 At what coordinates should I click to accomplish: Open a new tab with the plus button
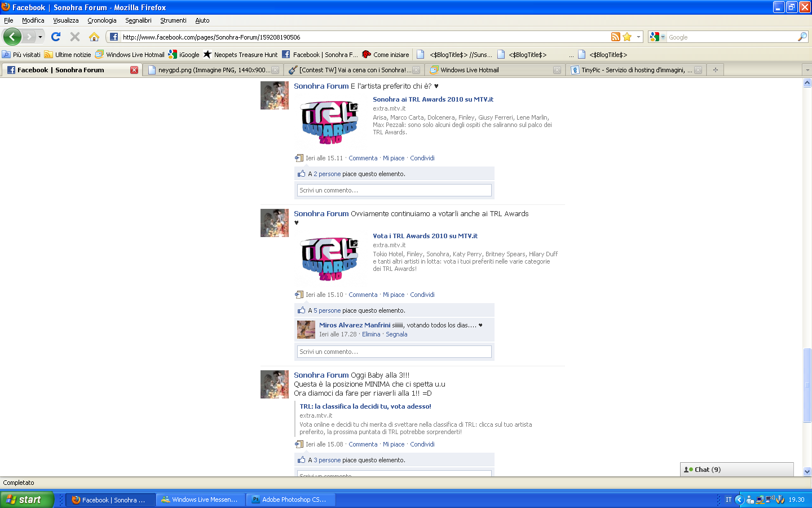715,70
